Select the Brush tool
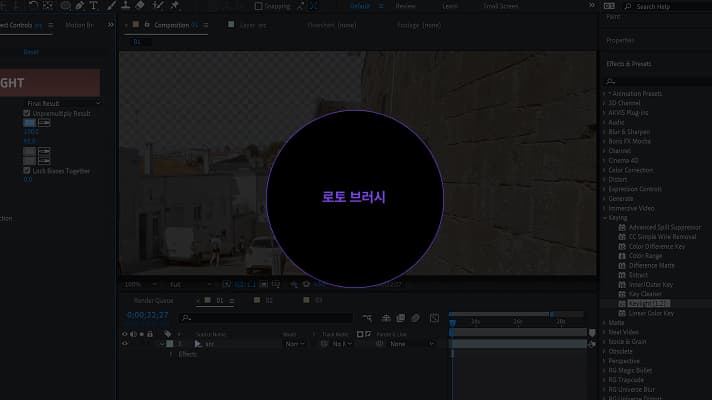712x400 pixels. 110,5
